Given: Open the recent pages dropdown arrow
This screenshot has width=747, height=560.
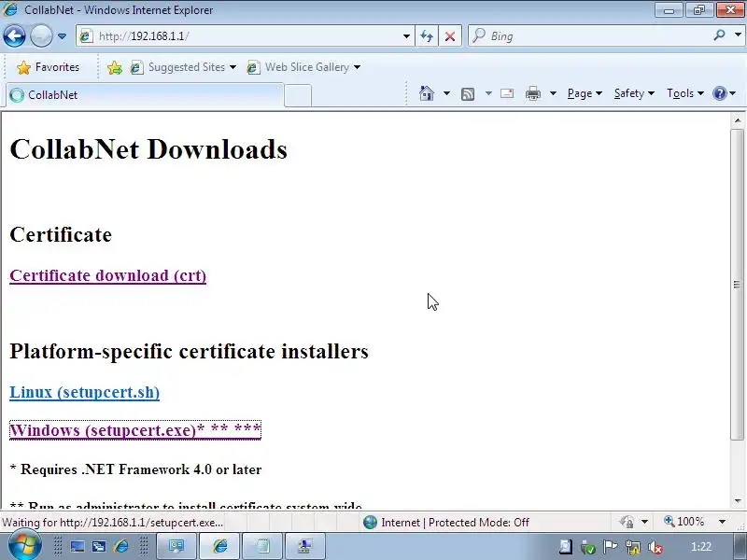Looking at the screenshot, I should coord(62,36).
